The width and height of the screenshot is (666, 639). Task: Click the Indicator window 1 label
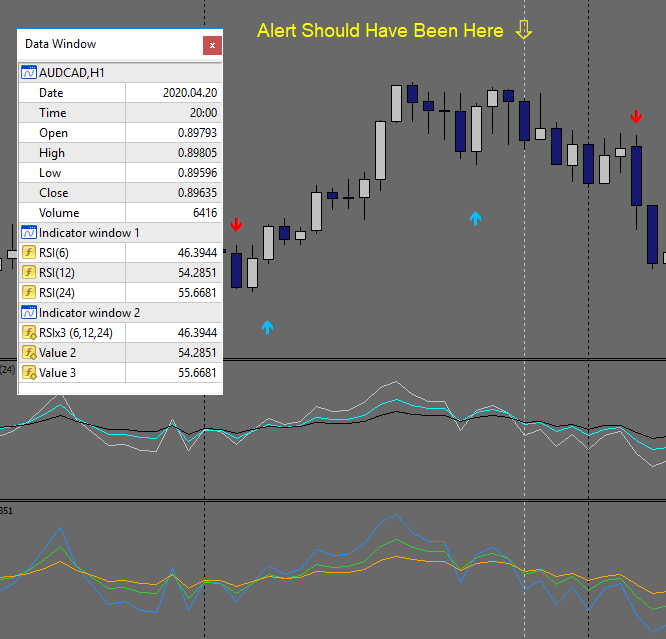(x=89, y=233)
